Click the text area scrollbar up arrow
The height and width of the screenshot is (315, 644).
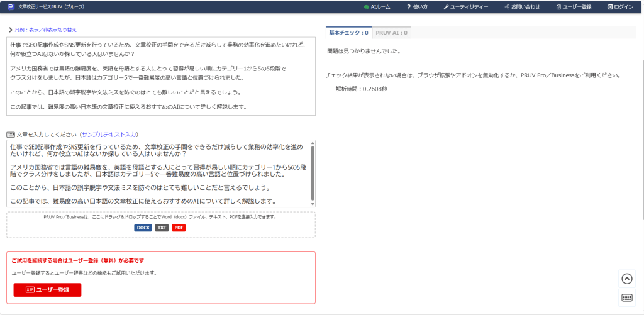coord(313,143)
